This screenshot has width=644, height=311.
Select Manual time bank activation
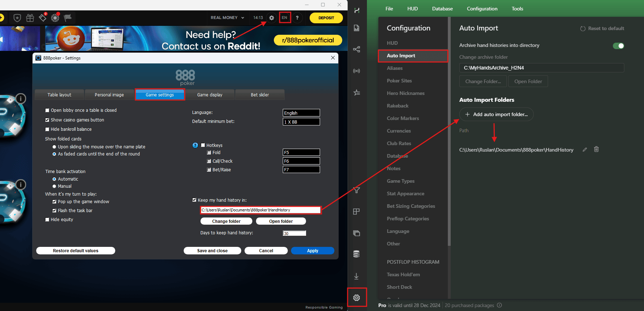click(54, 186)
